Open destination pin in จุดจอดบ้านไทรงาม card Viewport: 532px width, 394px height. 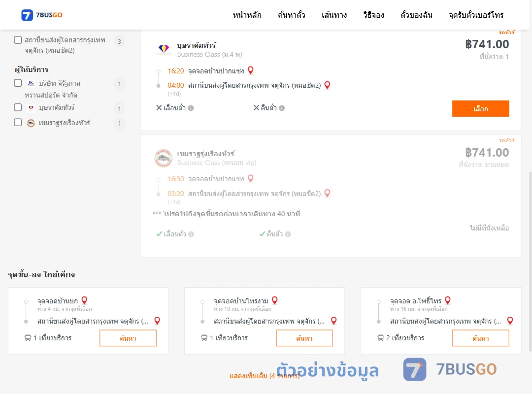334,321
